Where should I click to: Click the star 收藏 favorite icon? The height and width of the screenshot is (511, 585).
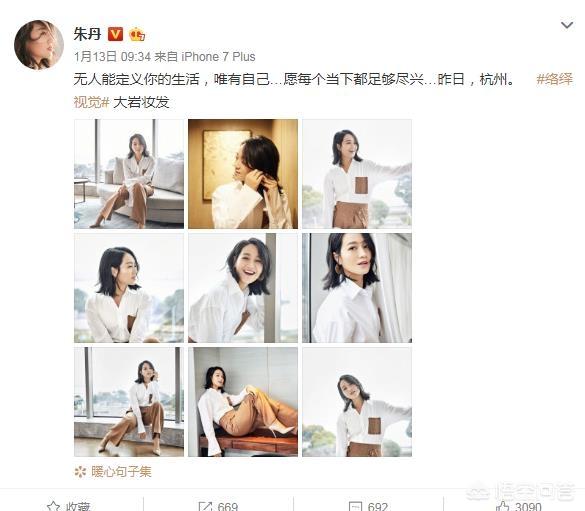point(53,506)
